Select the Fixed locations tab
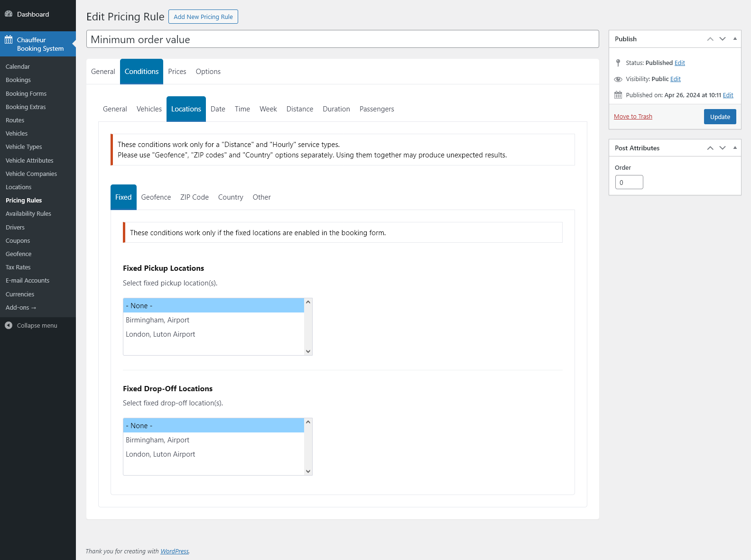The image size is (751, 560). pos(123,197)
